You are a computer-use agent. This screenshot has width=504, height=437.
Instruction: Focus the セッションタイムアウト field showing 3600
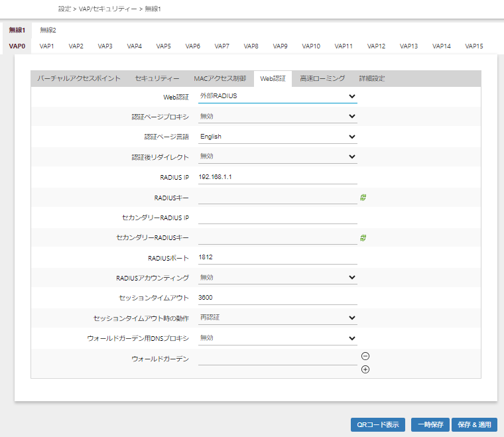pos(278,298)
